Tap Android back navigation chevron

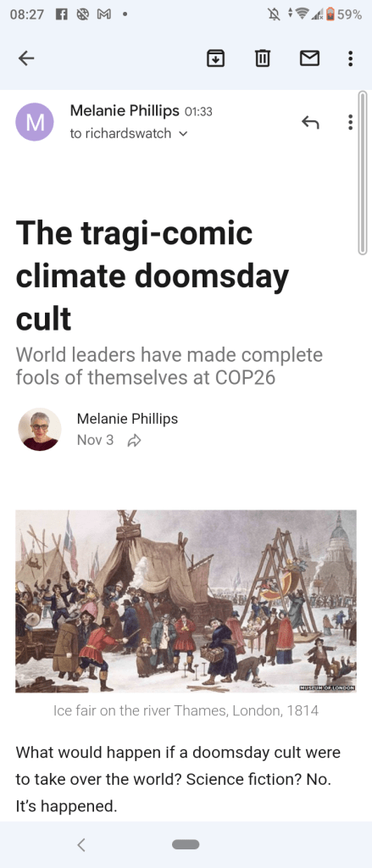pos(81,844)
